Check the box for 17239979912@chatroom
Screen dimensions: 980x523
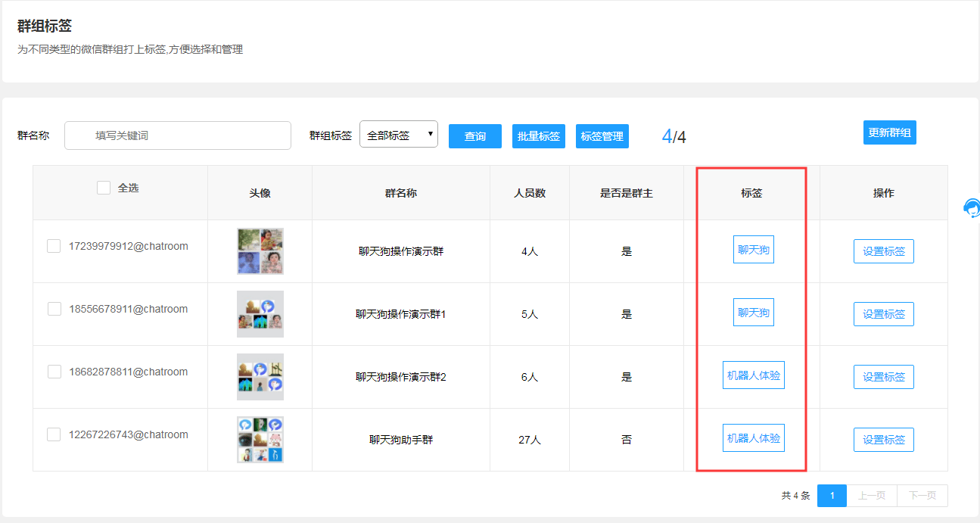(54, 246)
